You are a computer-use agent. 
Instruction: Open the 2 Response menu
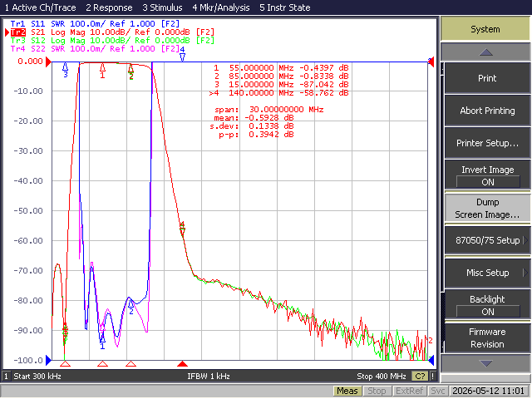point(109,7)
